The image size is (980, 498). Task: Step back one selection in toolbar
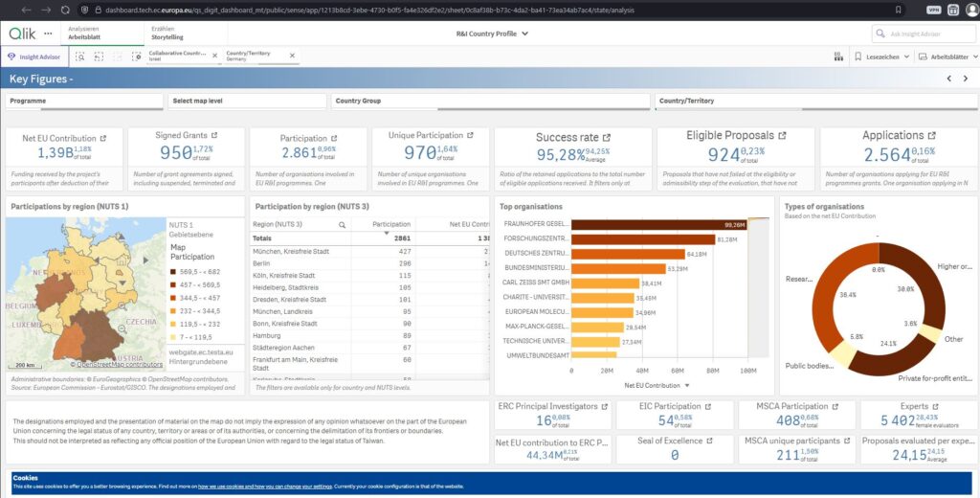coord(99,57)
